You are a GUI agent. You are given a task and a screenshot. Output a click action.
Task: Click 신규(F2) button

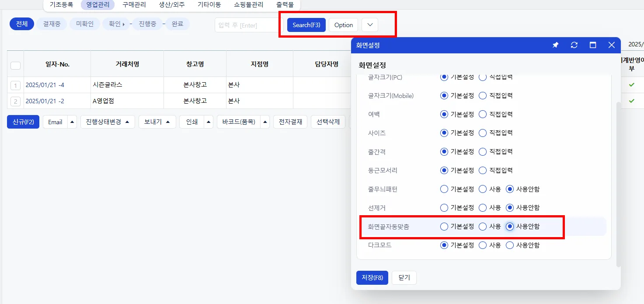(23, 122)
